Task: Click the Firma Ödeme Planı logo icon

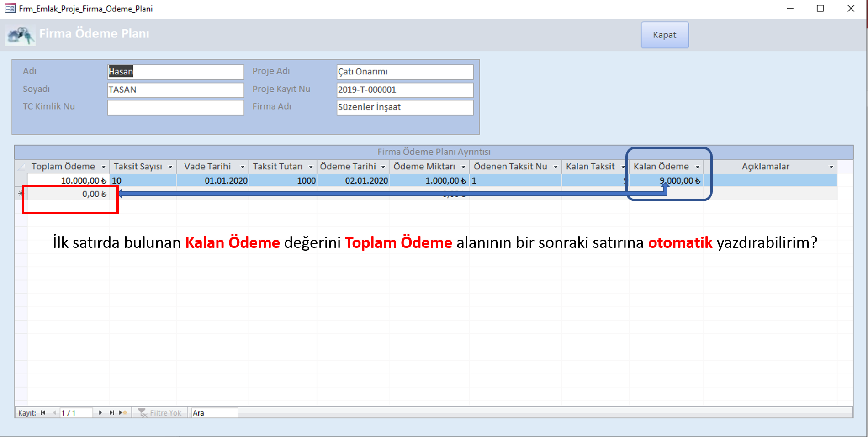Action: (x=20, y=35)
